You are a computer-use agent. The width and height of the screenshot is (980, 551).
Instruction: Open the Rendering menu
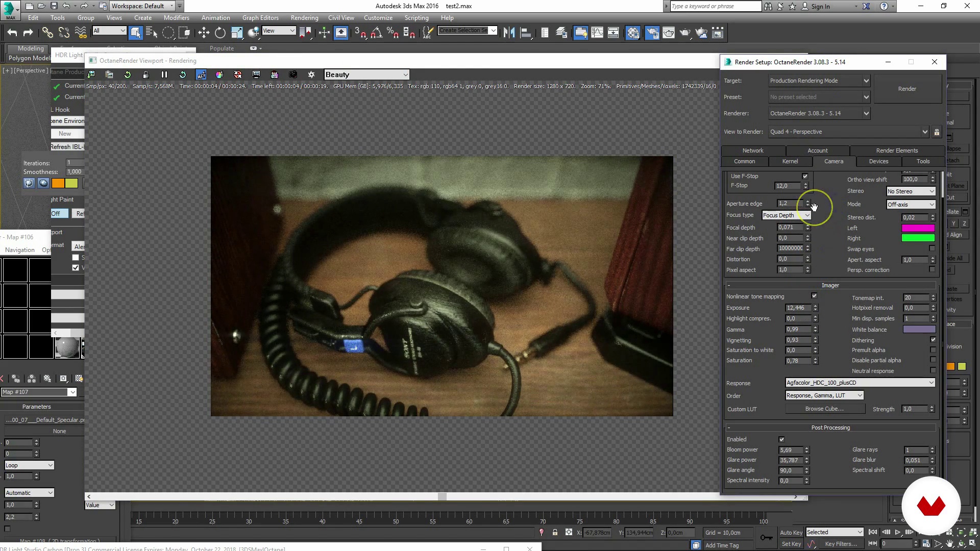(x=304, y=18)
